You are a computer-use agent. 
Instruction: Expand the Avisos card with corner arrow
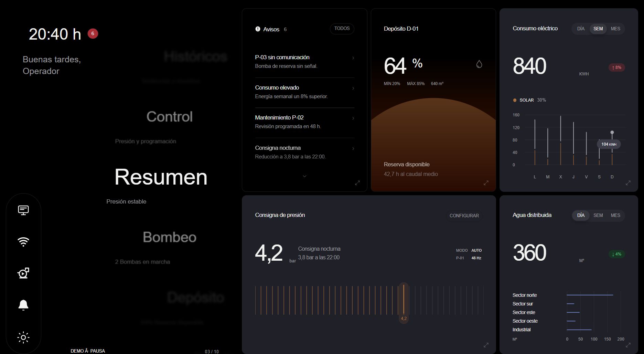click(357, 183)
